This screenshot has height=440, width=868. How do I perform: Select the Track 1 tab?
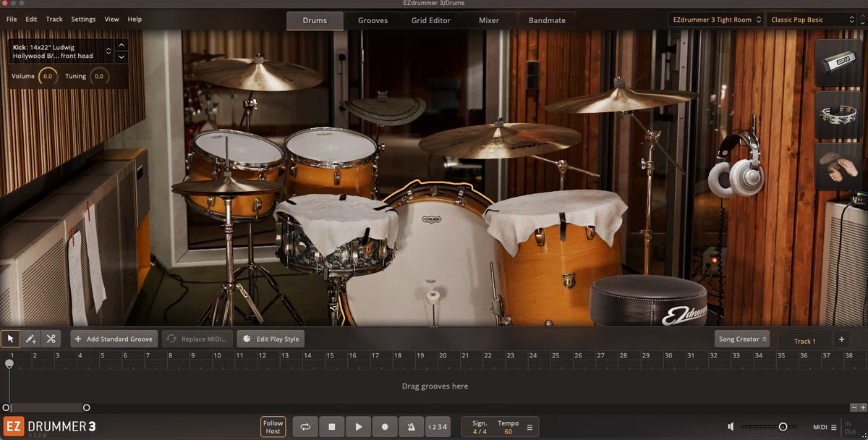pyautogui.click(x=804, y=341)
